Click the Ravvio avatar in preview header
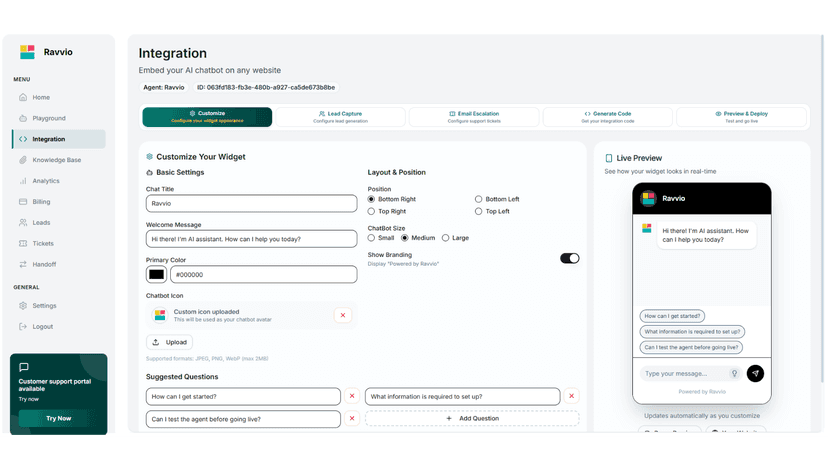Screen dimensions: 828x466 point(648,199)
